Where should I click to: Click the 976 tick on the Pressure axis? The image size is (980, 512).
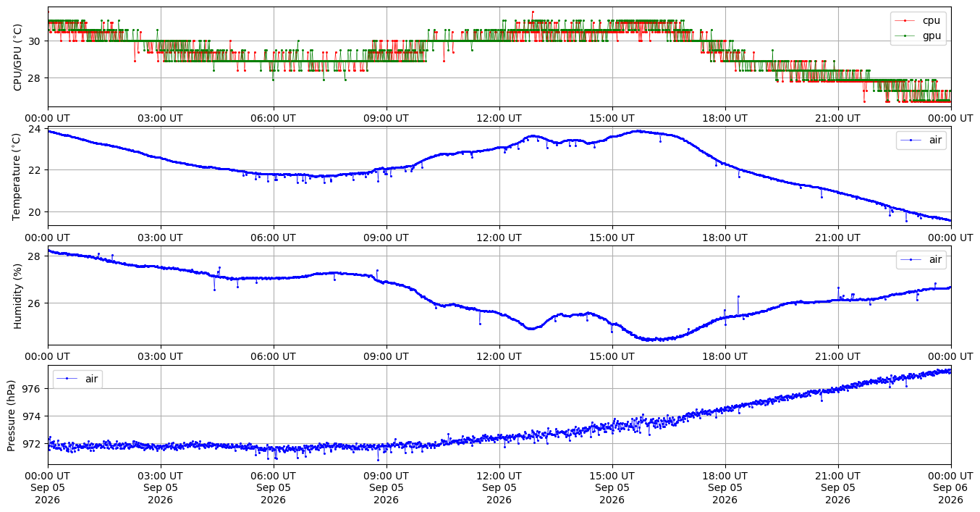point(34,389)
